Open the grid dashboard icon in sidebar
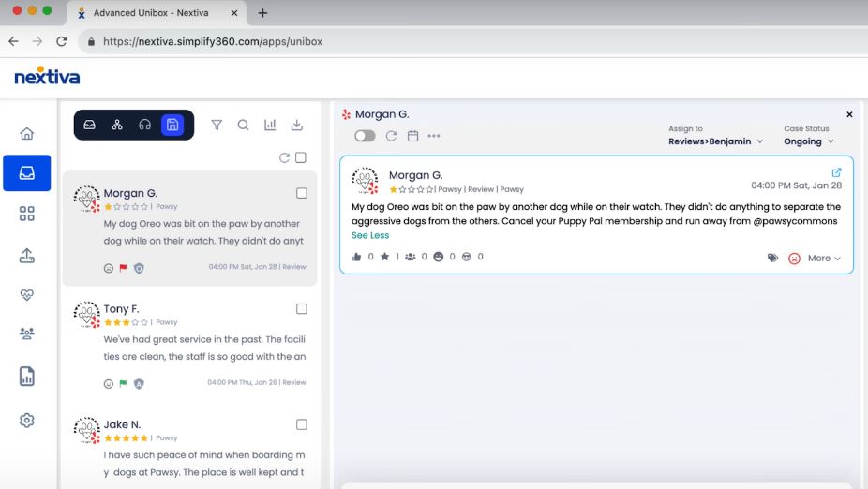868x489 pixels. pyautogui.click(x=26, y=214)
